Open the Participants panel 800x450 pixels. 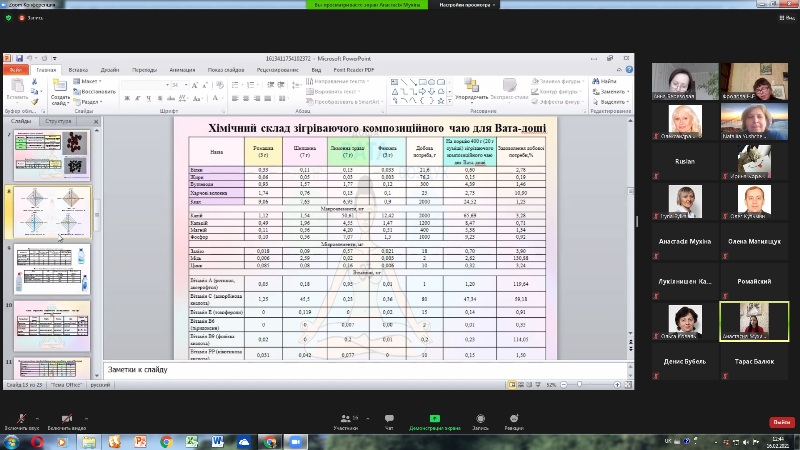[x=346, y=419]
